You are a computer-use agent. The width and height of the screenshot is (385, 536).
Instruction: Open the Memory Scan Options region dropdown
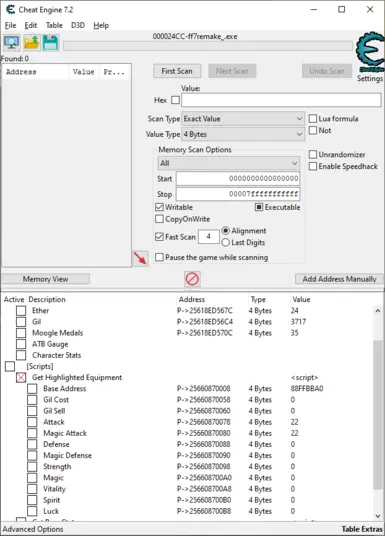click(x=229, y=163)
